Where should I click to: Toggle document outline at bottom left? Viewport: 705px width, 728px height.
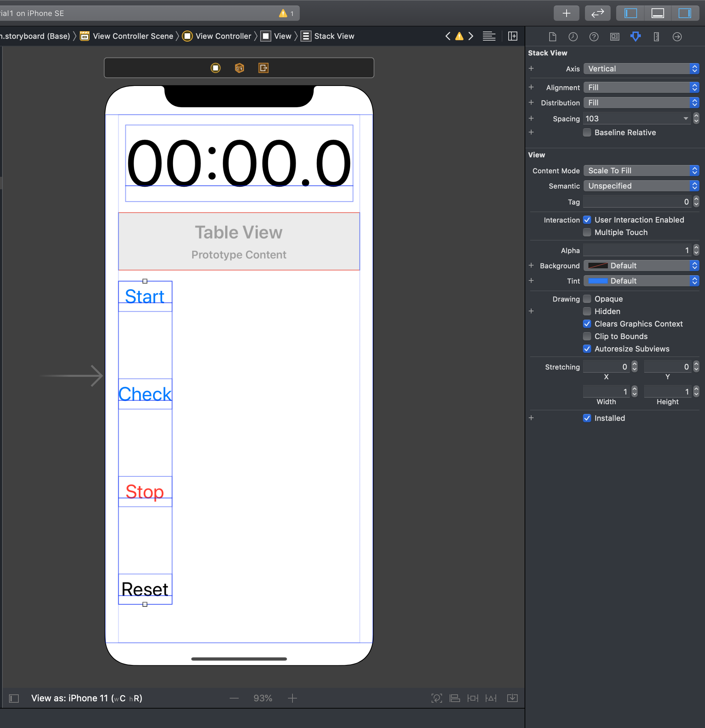[14, 698]
